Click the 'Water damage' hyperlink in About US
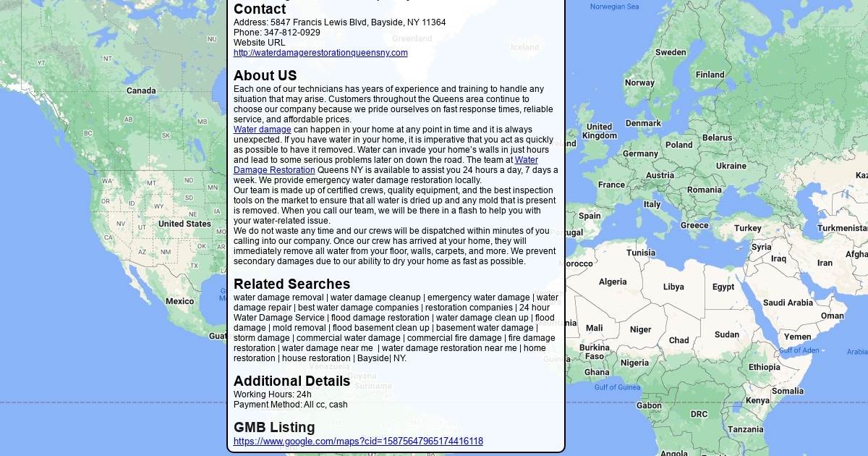 tap(262, 130)
